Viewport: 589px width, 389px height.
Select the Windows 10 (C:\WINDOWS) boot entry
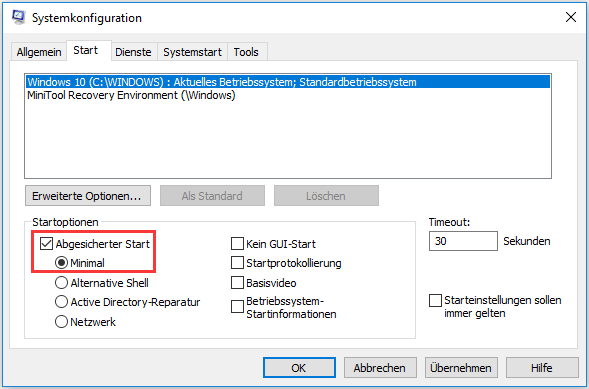pyautogui.click(x=288, y=82)
